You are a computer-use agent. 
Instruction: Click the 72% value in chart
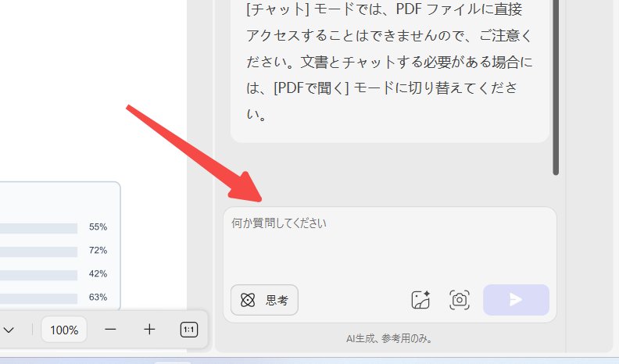point(98,250)
